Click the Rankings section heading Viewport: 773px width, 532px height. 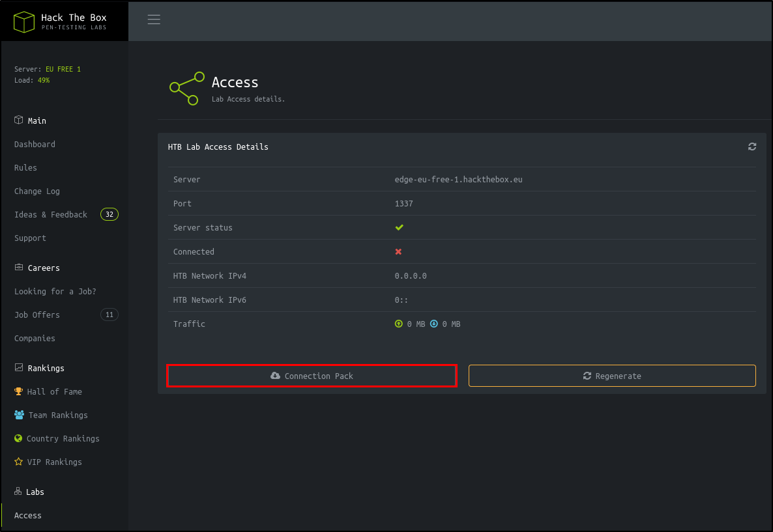pyautogui.click(x=46, y=369)
